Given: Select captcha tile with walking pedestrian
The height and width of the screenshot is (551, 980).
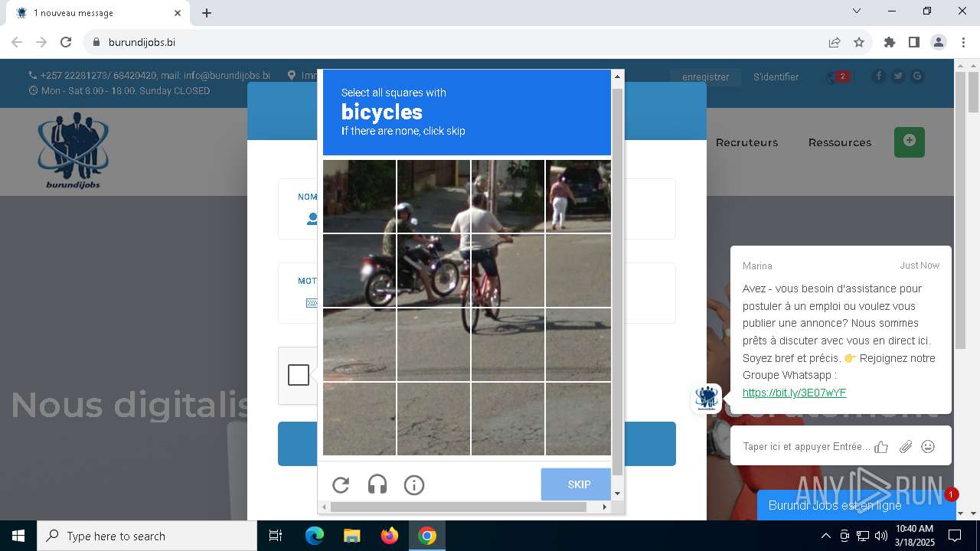Looking at the screenshot, I should tap(578, 196).
